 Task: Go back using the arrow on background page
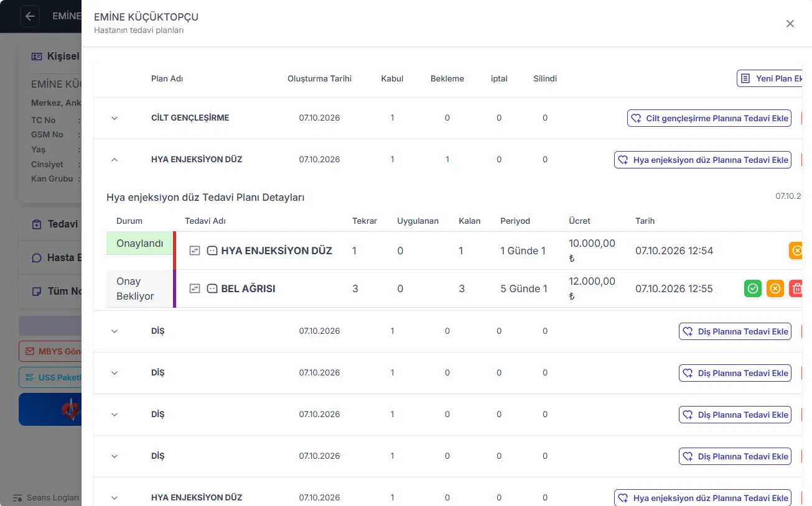coord(30,16)
